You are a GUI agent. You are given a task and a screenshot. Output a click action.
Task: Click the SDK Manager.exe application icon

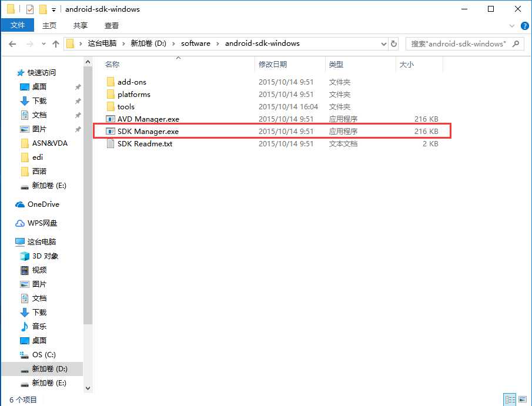click(x=111, y=131)
